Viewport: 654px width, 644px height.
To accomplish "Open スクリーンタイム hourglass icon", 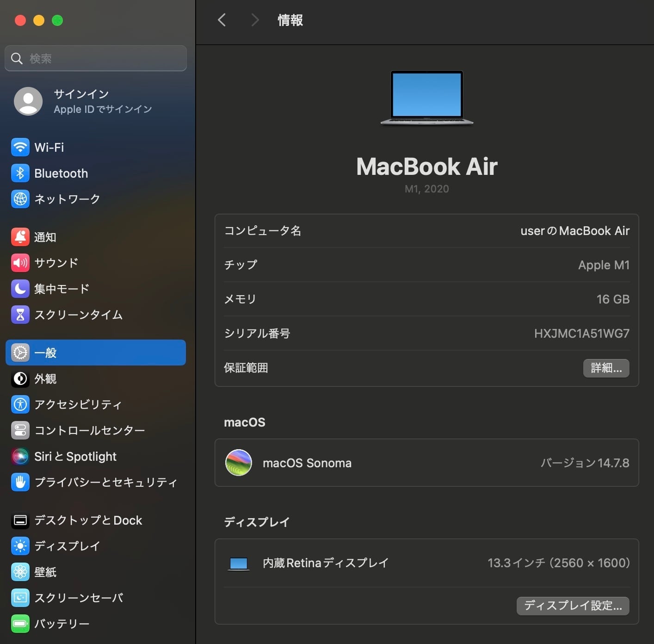I will coord(20,315).
